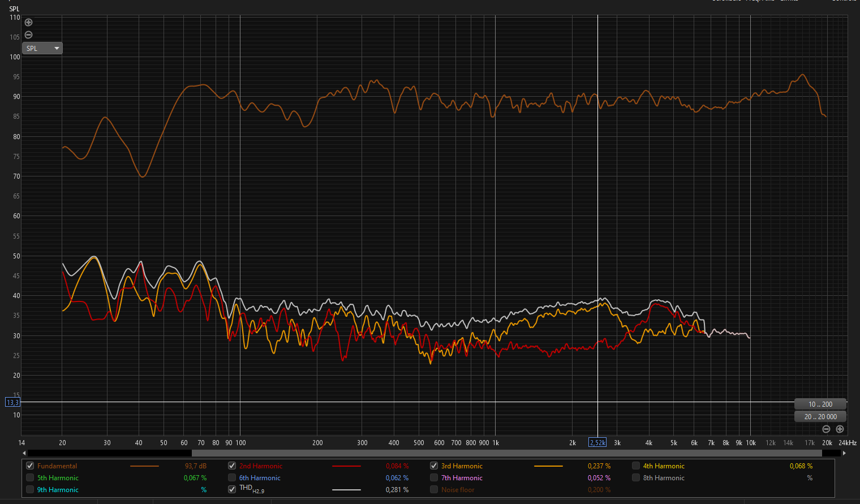Zoom in frequency axis with plus icon
This screenshot has width=860, height=504.
[x=840, y=429]
